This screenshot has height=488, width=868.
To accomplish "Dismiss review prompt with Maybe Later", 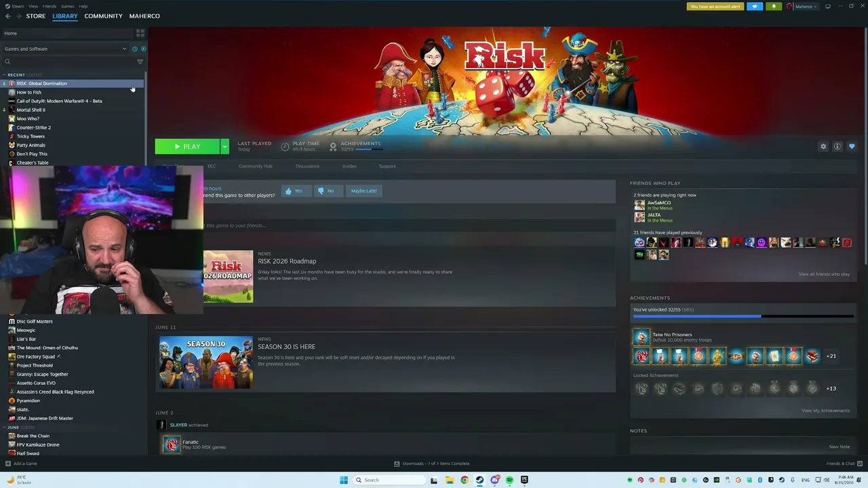I will point(363,191).
